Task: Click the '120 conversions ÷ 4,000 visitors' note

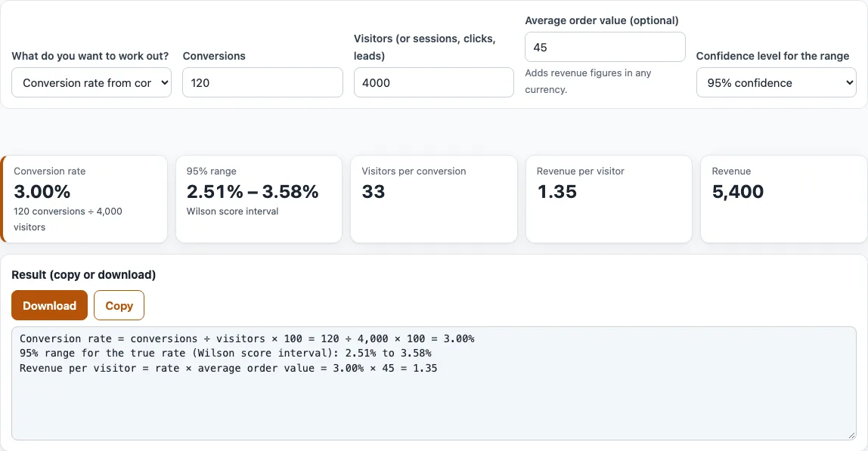Action: coord(68,219)
